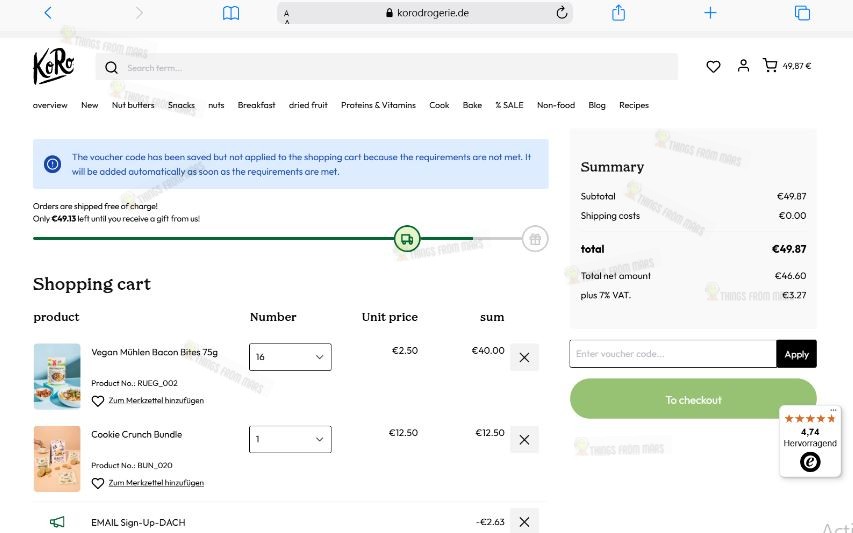Click the KoRo logo
The image size is (853, 533).
tap(53, 66)
